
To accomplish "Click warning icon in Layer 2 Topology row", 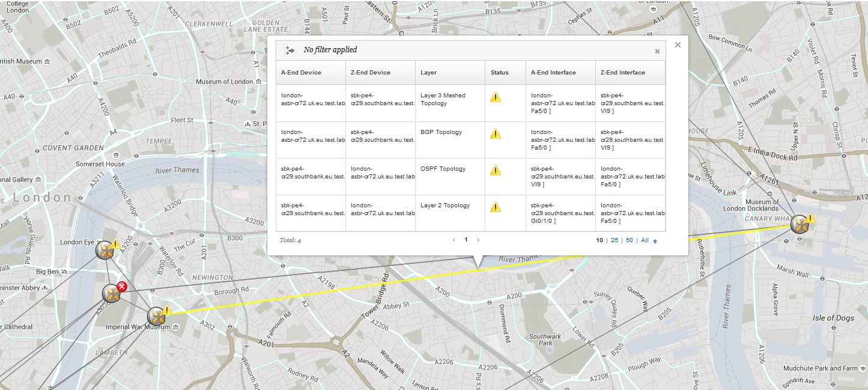I will [496, 207].
